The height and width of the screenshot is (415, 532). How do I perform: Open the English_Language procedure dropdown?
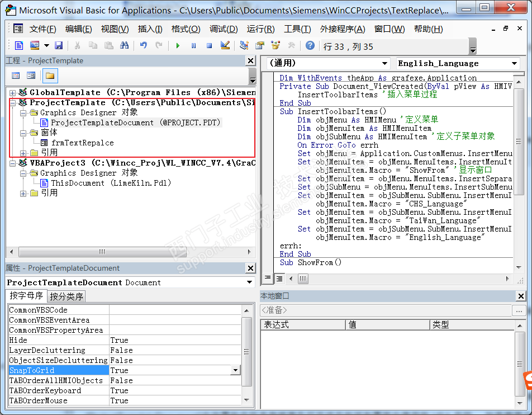coord(514,64)
